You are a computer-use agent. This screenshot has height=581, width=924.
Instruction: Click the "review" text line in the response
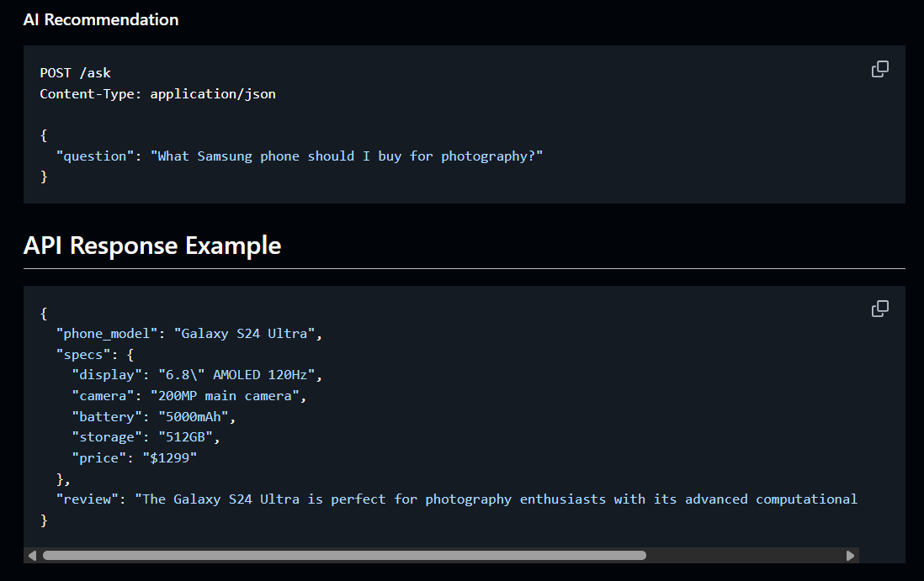coord(457,499)
